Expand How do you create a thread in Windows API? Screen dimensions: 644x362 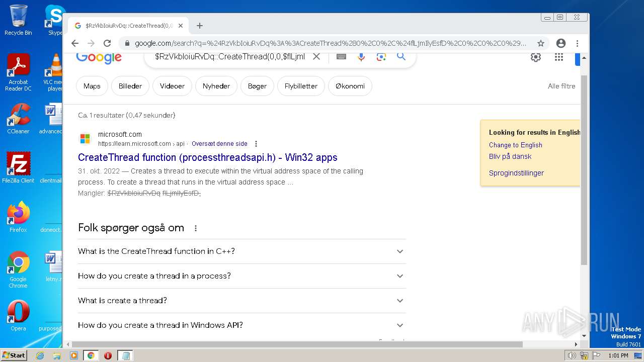click(242, 325)
